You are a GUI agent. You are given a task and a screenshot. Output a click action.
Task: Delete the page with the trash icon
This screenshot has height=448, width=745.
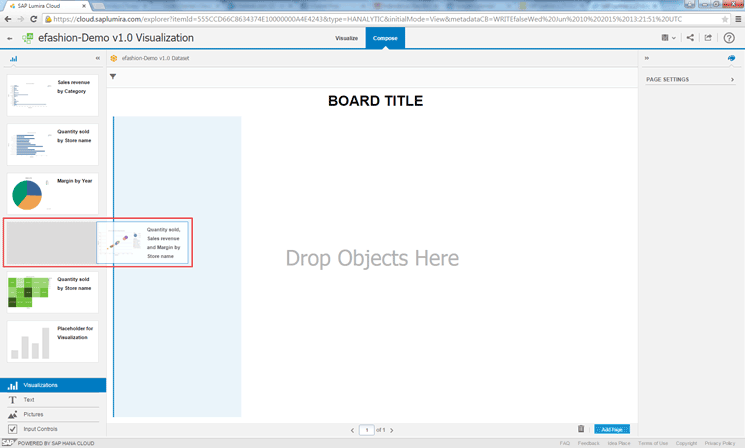point(581,429)
